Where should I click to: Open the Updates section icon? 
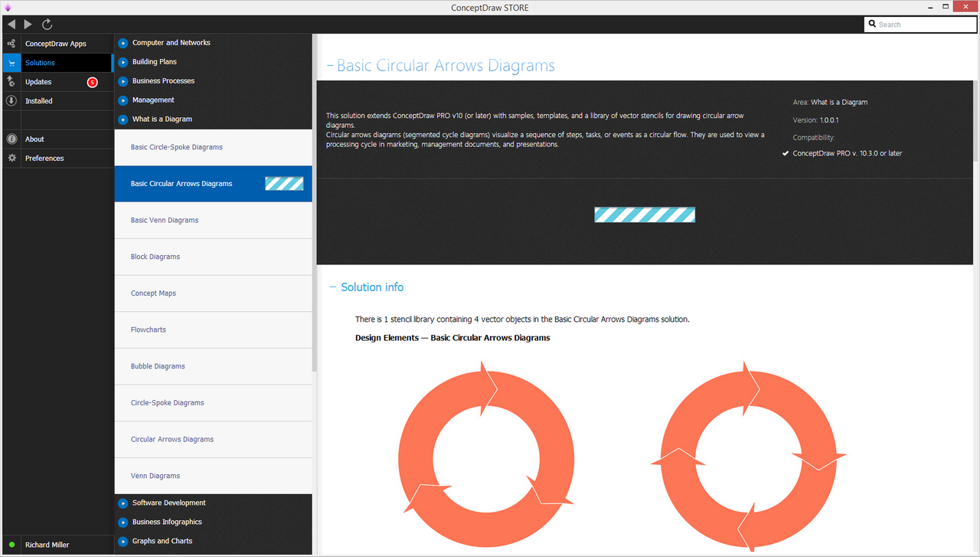11,82
